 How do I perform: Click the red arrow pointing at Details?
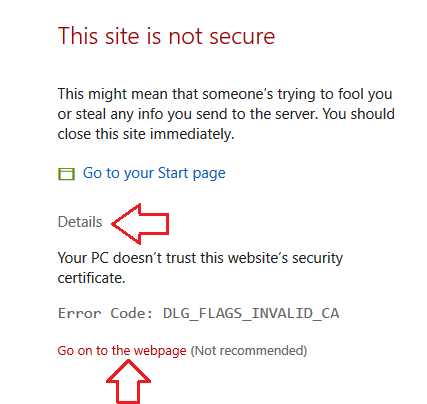[140, 224]
